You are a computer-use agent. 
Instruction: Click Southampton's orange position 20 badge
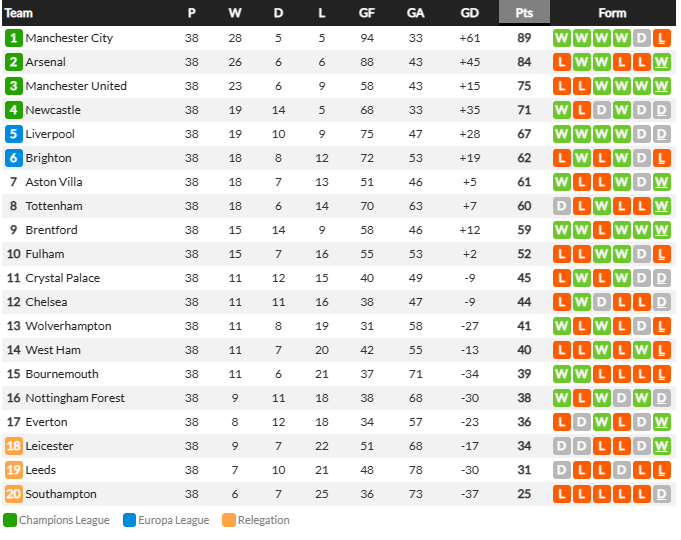tap(13, 494)
